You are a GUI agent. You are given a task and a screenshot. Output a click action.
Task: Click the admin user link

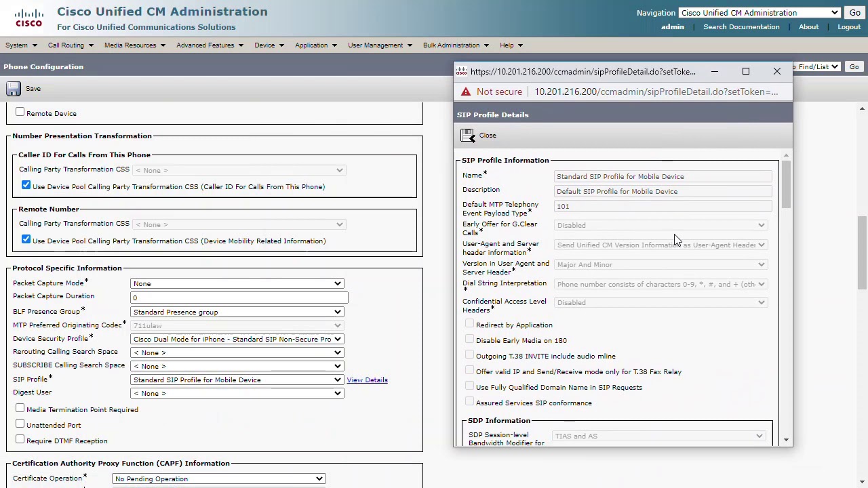point(673,27)
